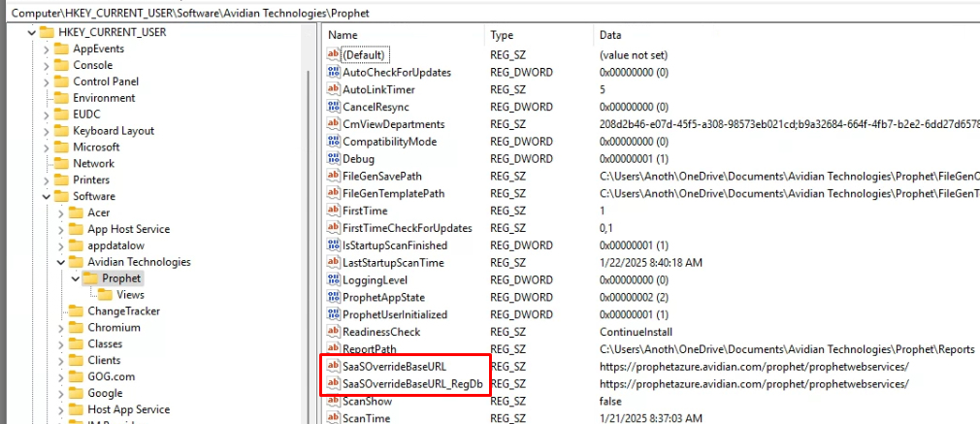Screen dimensions: 980x424
Task: Select the Host App Service key
Action: (129, 409)
